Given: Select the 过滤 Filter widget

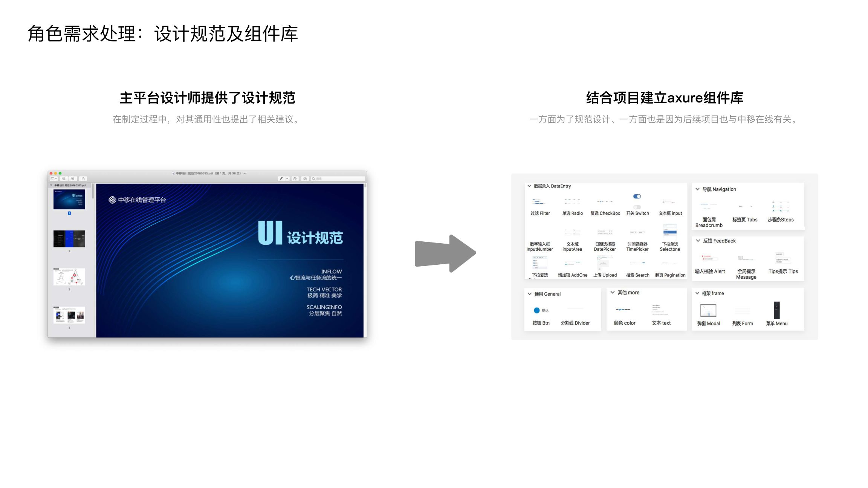Looking at the screenshot, I should [540, 207].
